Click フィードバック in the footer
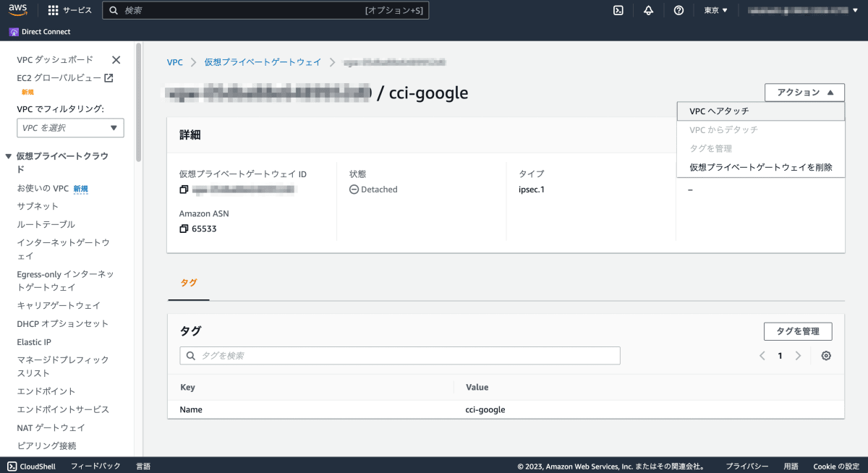Image resolution: width=868 pixels, height=473 pixels. 95,466
